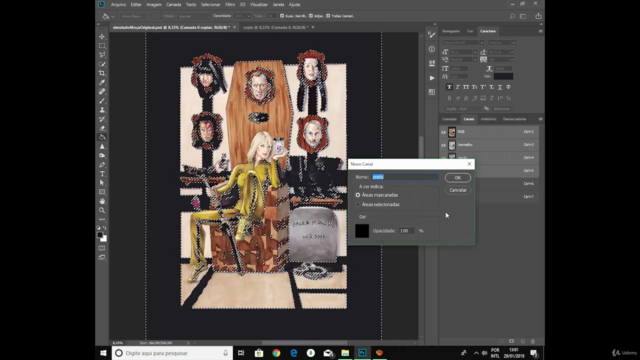Select the Zoom tool
Viewport: 640px width, 360px height.
(102, 210)
